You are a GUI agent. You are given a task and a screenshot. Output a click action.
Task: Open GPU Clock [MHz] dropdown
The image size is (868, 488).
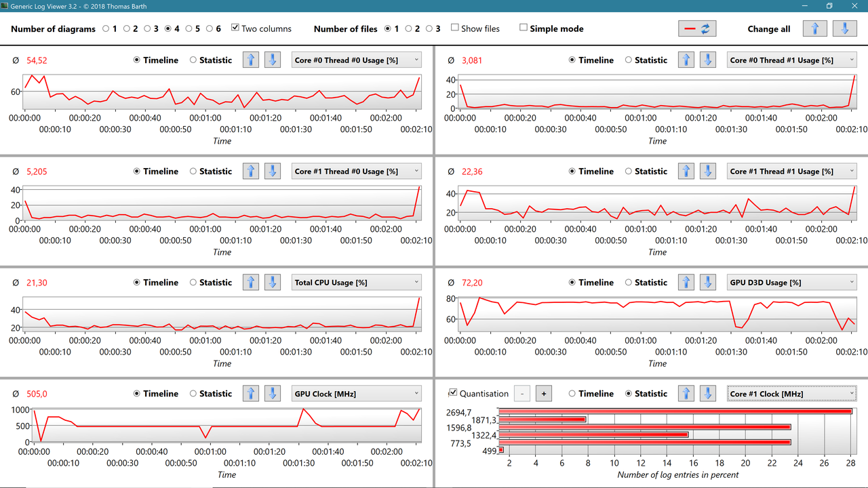tap(356, 393)
